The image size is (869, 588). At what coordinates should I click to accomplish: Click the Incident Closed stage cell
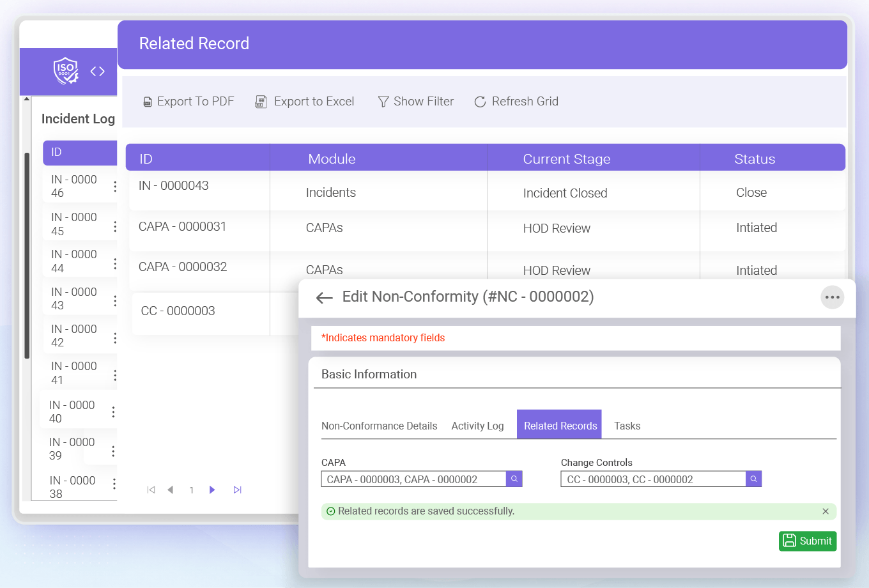pyautogui.click(x=565, y=193)
